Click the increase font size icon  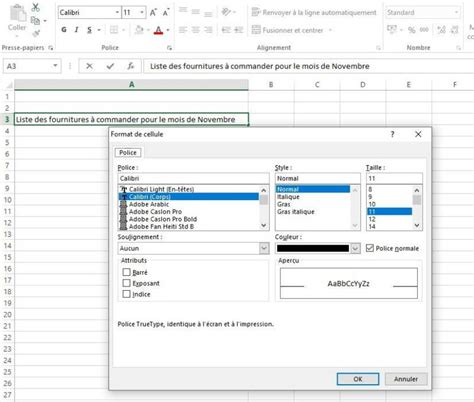click(x=153, y=13)
